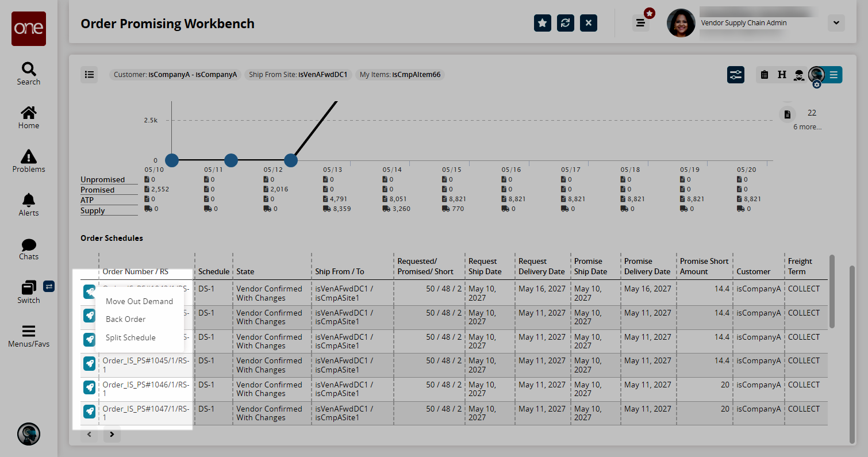
Task: Go to Home in the sidebar
Action: 29,117
